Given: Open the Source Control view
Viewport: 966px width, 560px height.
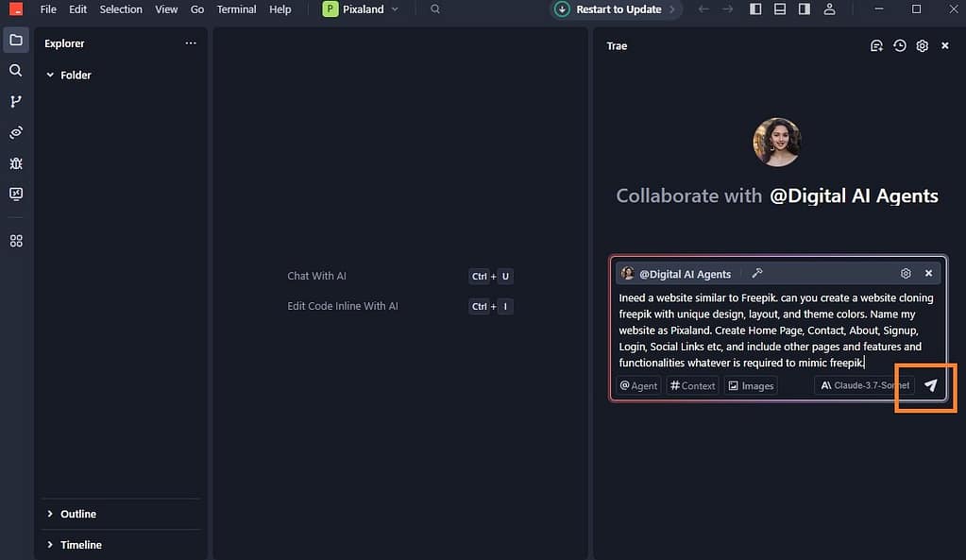Looking at the screenshot, I should click(x=16, y=102).
